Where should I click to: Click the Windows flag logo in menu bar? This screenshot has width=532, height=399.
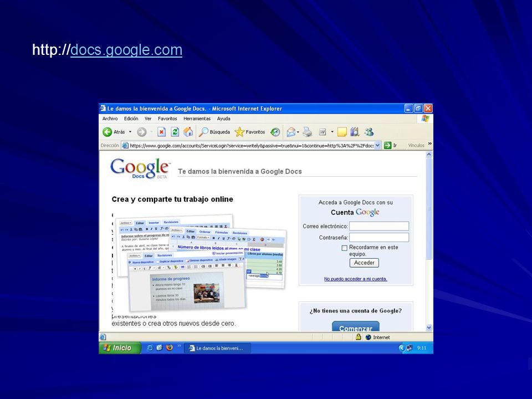coord(426,119)
